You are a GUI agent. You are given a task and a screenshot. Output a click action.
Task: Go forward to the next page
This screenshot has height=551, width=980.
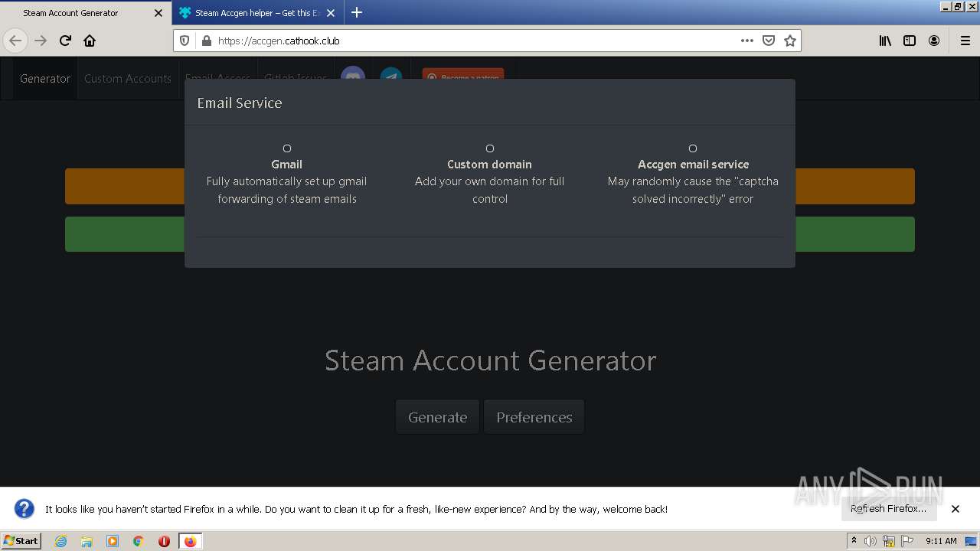coord(41,41)
